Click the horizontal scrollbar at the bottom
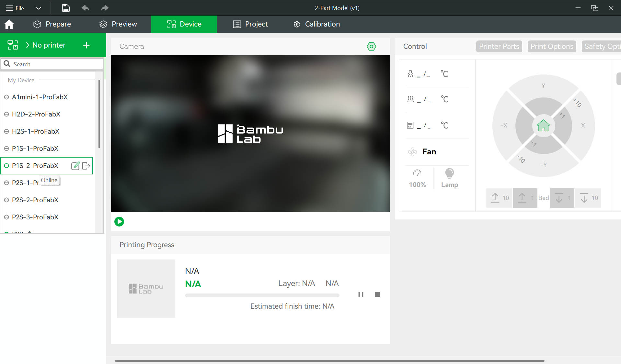Screen dimensions: 621x364 pos(329,361)
